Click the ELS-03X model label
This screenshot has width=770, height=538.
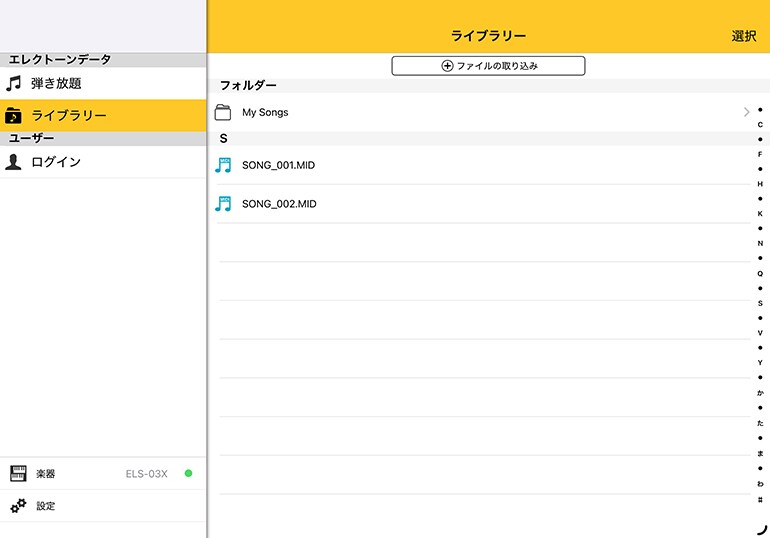click(x=146, y=474)
